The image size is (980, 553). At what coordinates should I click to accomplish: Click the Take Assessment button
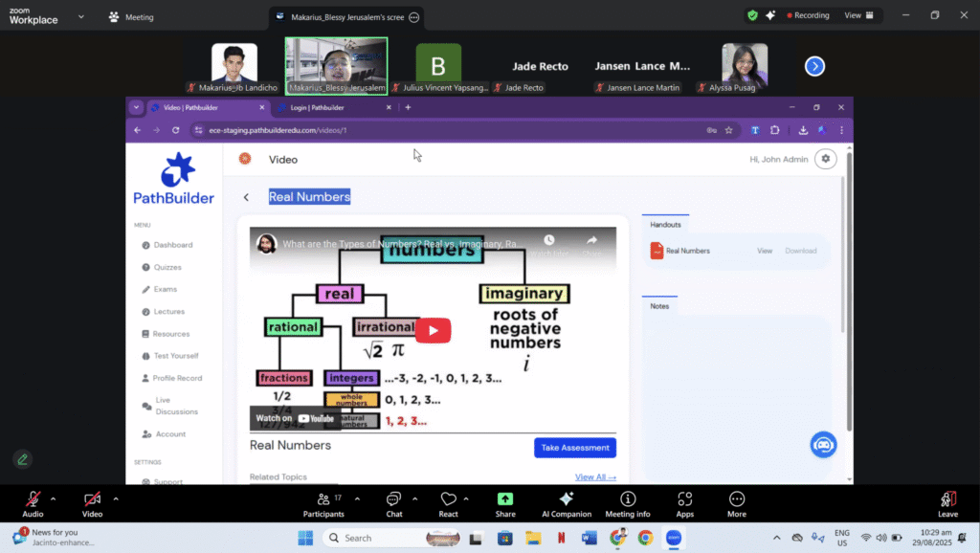click(574, 448)
